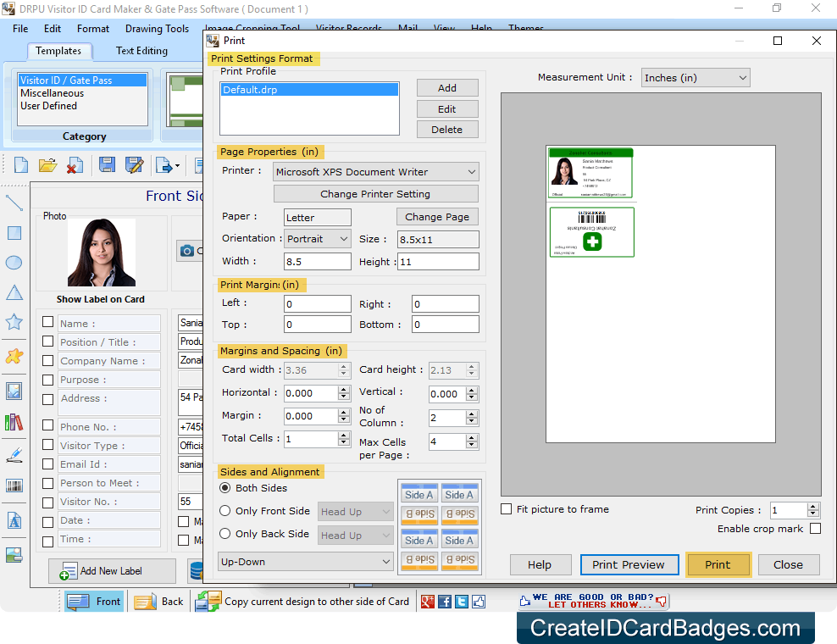Screen dimensions: 837x644
Task: Click the Close document red X icon
Action: pyautogui.click(x=75, y=165)
